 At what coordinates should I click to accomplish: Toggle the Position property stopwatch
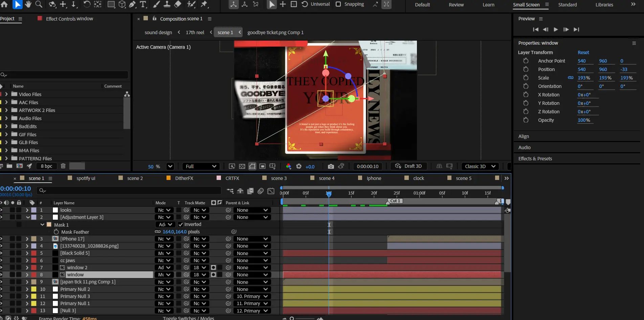[x=526, y=69]
